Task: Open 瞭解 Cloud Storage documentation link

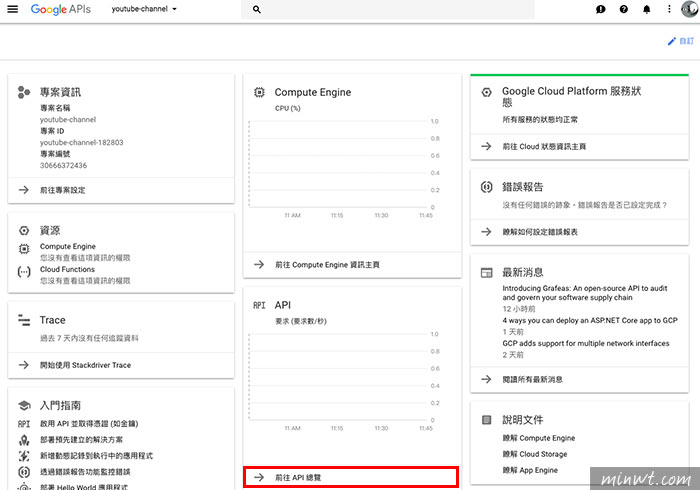Action: click(535, 454)
